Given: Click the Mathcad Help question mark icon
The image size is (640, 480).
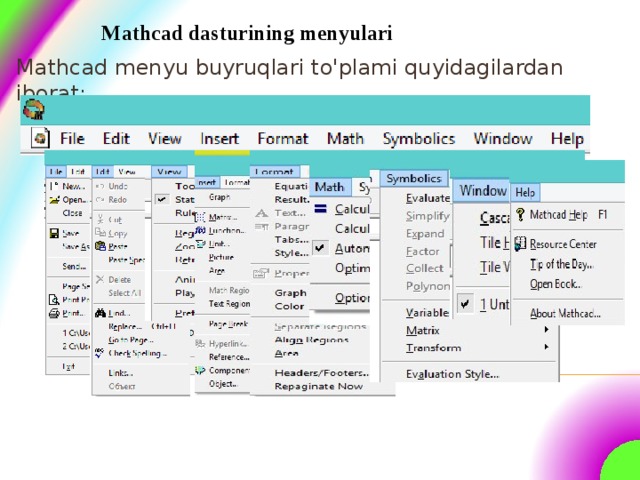Looking at the screenshot, I should pyautogui.click(x=520, y=214).
